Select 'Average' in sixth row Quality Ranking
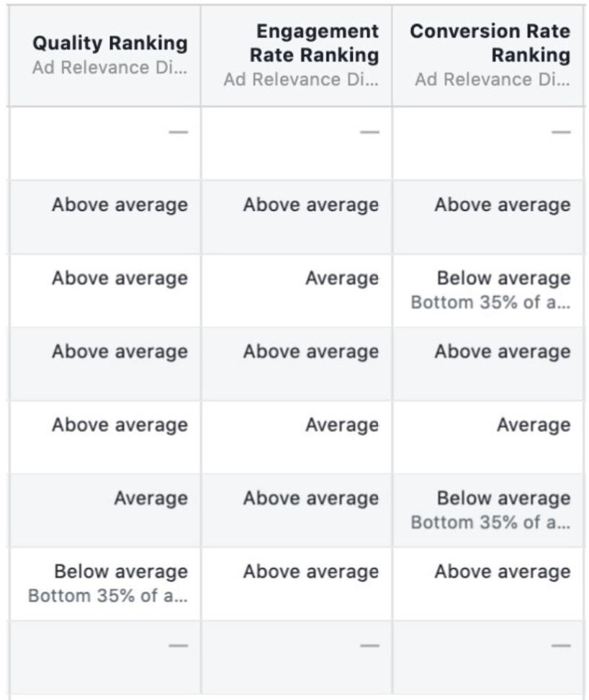 pos(150,498)
